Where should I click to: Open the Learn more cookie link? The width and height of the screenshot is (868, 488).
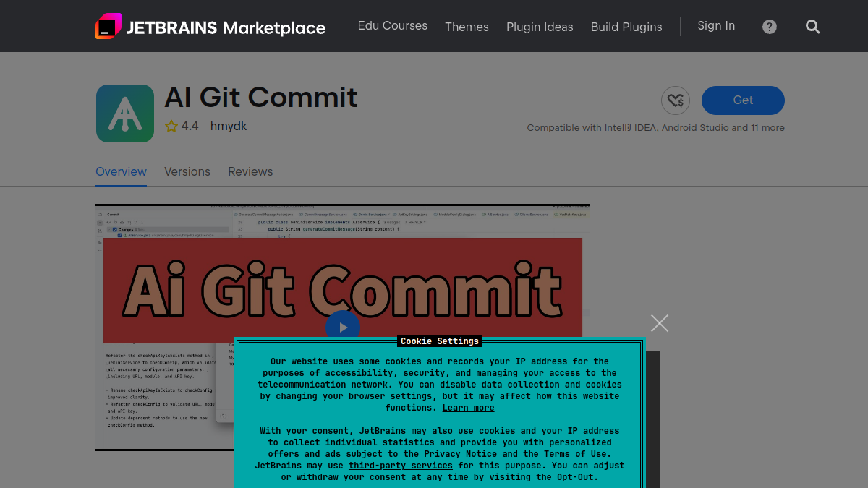coord(469,408)
